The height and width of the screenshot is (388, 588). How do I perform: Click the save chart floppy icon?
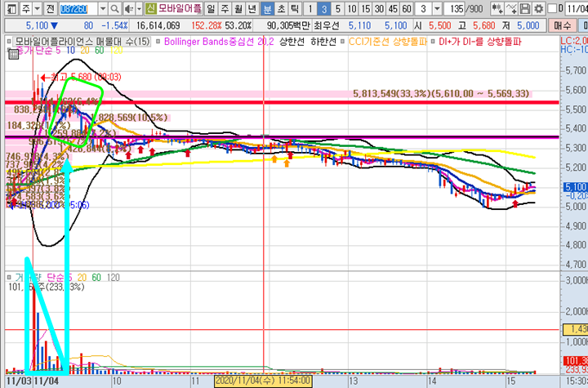tap(525, 8)
